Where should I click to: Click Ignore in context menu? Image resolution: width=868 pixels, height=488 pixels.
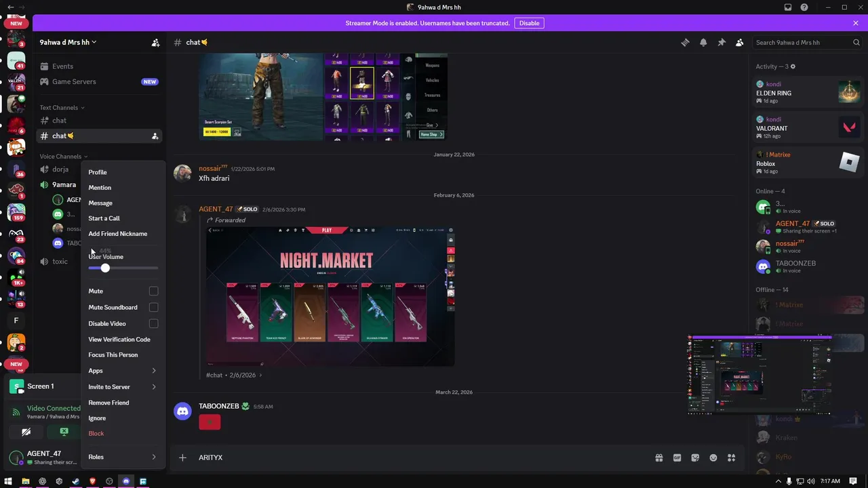pos(123,418)
